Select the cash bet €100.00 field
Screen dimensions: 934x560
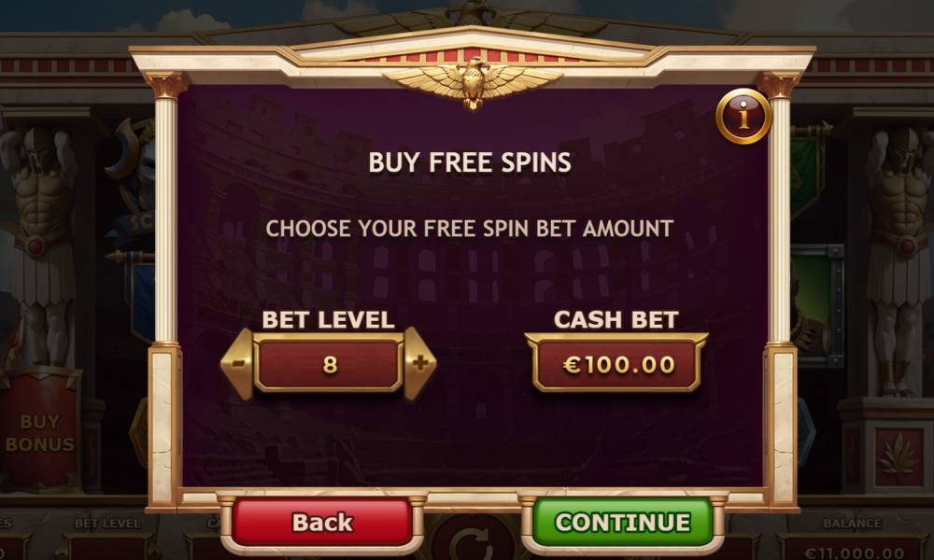click(x=616, y=364)
